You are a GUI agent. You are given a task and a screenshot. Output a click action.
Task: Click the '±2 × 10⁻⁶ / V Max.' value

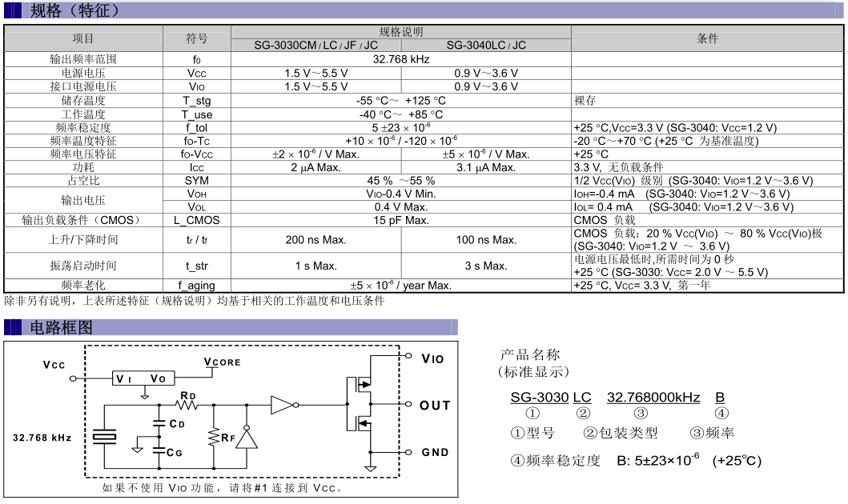coord(315,154)
